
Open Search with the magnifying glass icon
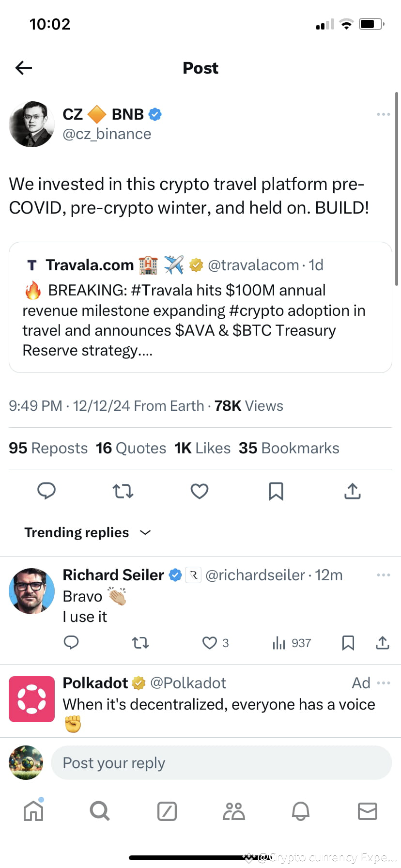point(100,811)
